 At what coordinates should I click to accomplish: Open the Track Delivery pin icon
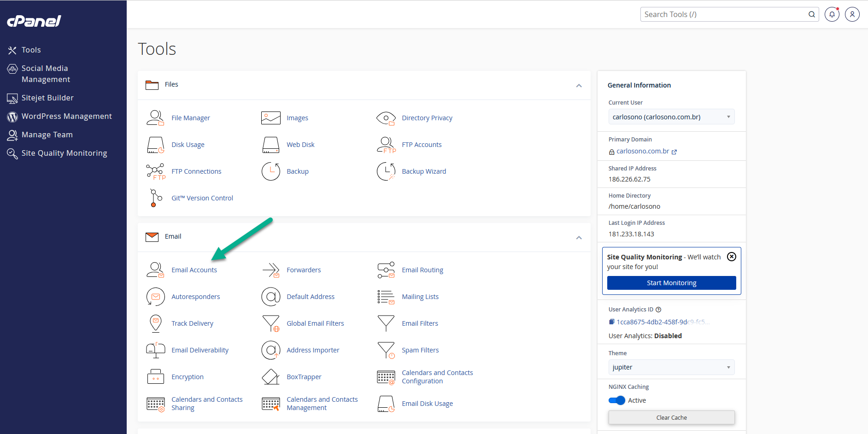[x=156, y=323]
